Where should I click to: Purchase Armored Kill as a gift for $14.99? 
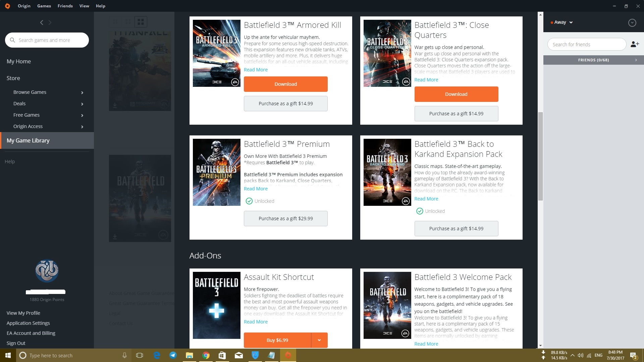[x=286, y=104]
